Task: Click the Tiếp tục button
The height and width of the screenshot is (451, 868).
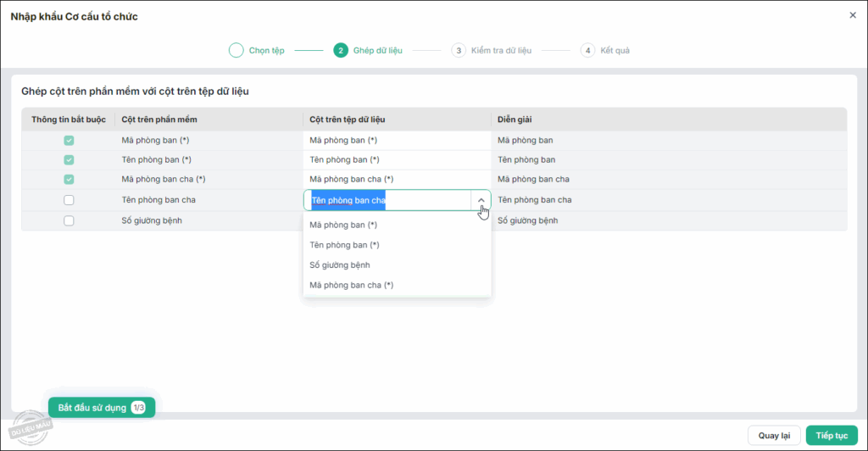Action: (832, 436)
